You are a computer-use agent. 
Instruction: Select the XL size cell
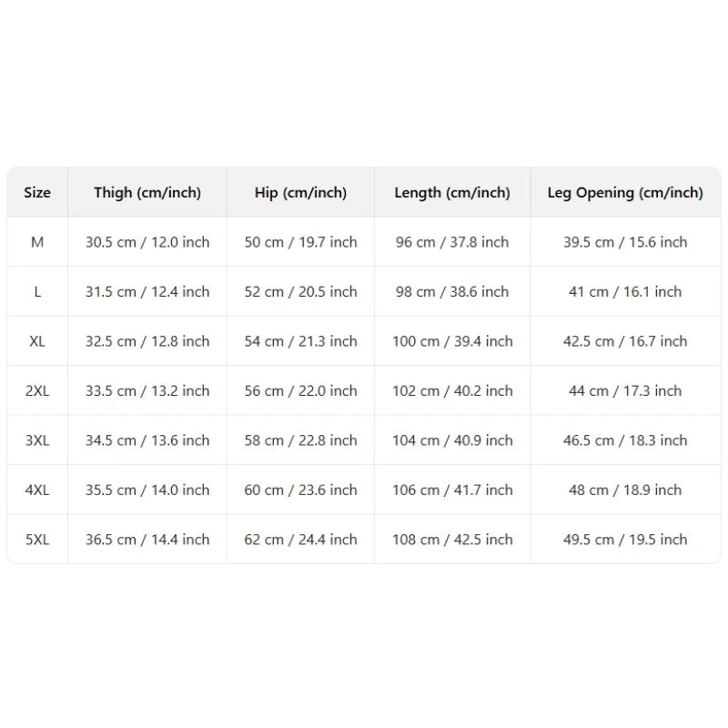tap(37, 341)
